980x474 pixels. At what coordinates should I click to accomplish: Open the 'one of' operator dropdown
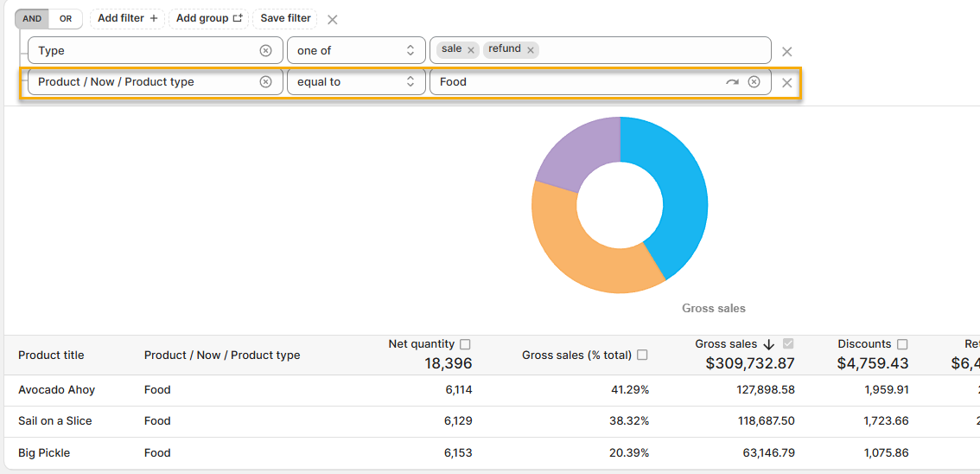point(356,51)
